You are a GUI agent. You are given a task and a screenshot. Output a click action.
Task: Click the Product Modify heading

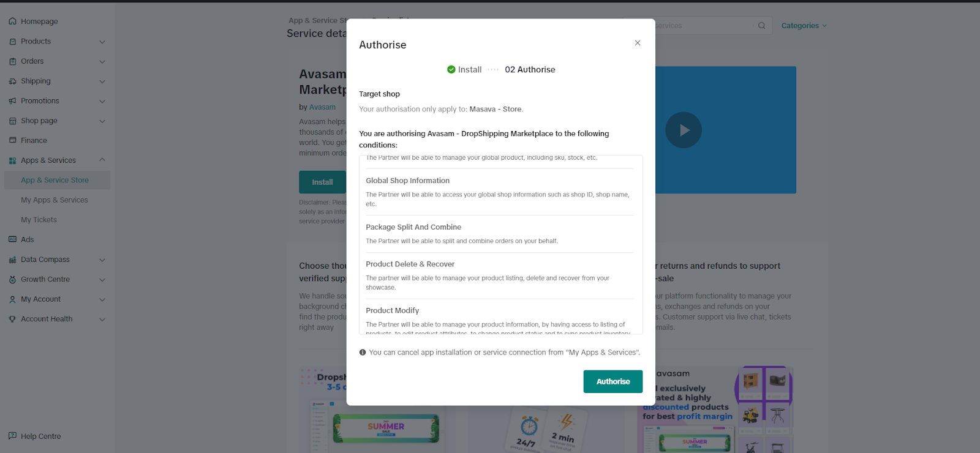click(393, 311)
